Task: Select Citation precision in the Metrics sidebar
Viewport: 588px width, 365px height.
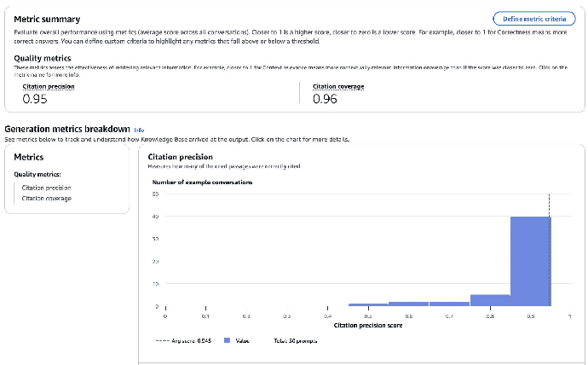Action: 45,188
